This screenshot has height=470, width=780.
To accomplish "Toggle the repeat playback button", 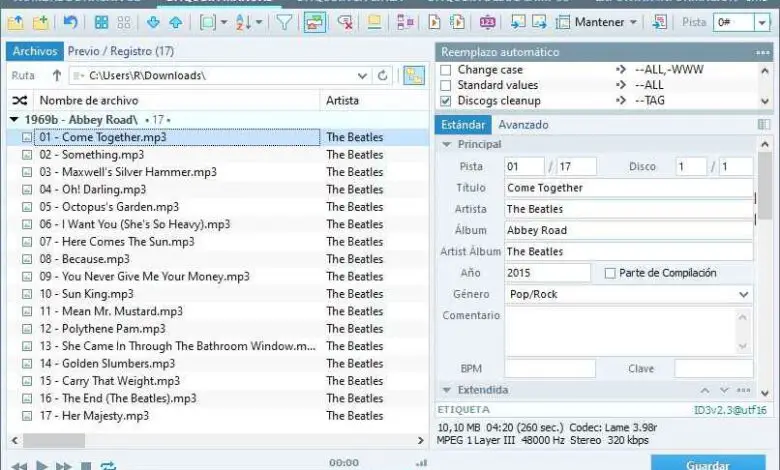I will (x=108, y=466).
